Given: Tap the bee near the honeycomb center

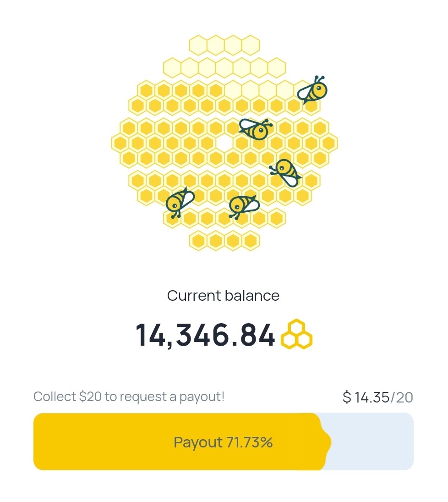Looking at the screenshot, I should point(255,129).
